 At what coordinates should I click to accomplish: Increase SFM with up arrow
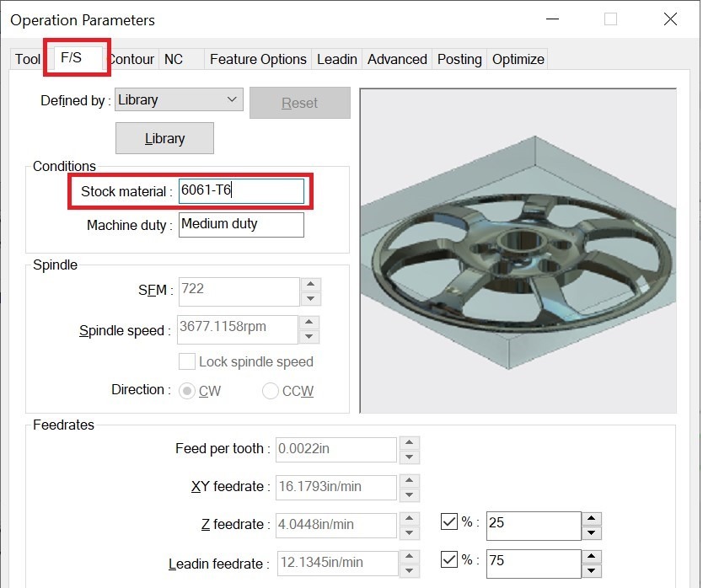(311, 284)
